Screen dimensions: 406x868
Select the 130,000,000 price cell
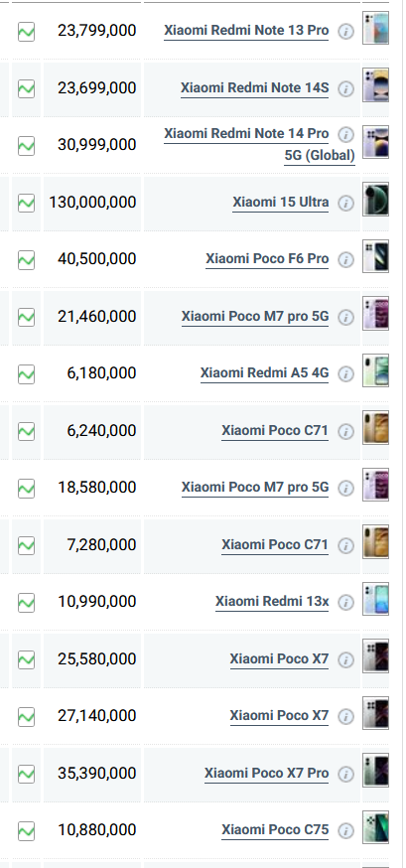coord(91,203)
